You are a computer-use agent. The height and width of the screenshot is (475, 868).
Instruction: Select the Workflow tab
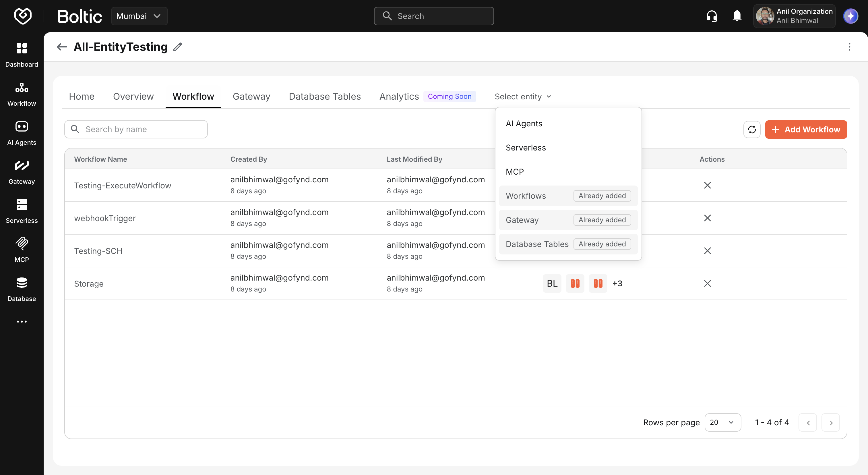pos(193,96)
